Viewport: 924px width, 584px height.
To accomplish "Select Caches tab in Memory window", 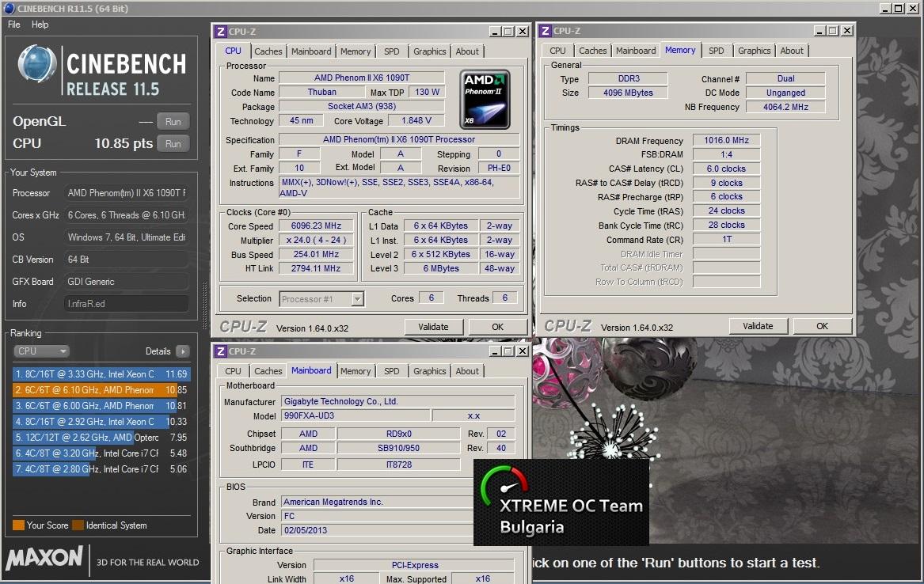I will 593,51.
